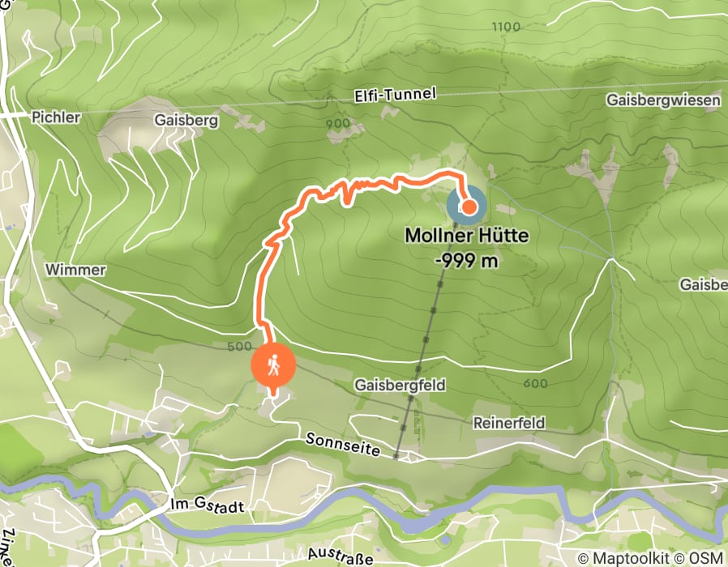Click the Im Gstadt street label
728x567 pixels.
pos(207,505)
